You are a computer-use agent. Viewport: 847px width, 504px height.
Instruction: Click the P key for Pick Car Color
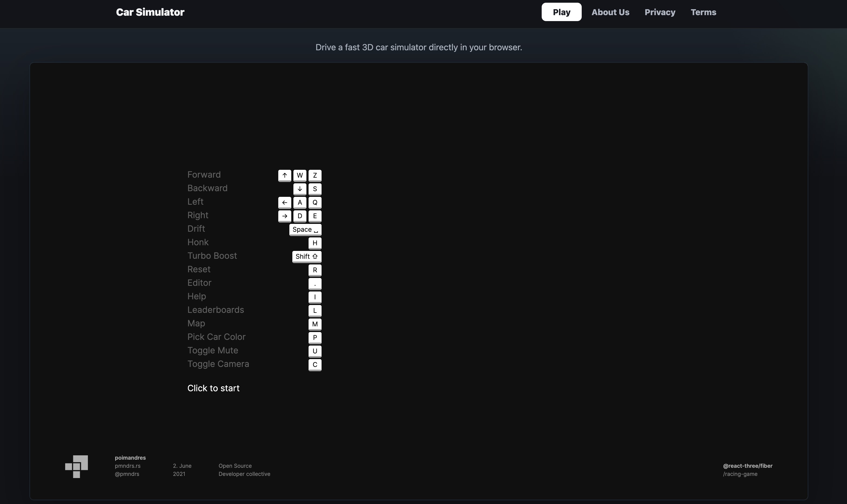315,338
